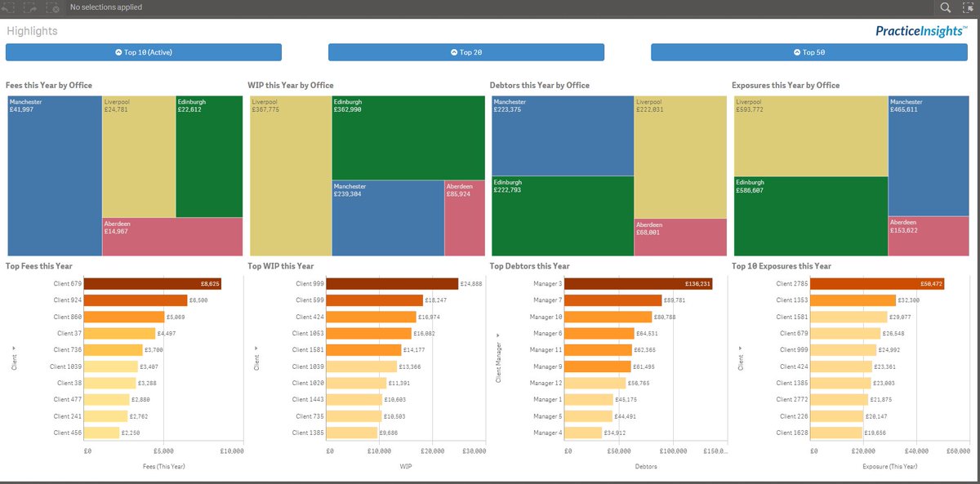
Task: Click 'Debtors this Year by Office' chart title
Action: 540,85
